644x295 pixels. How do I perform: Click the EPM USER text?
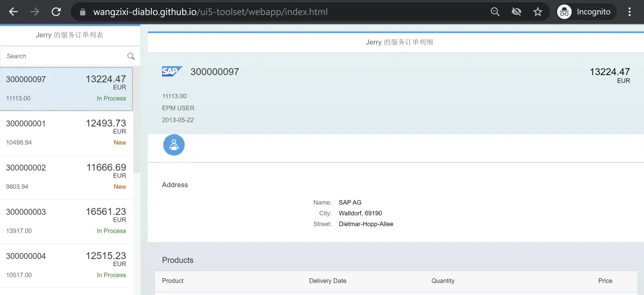[178, 108]
